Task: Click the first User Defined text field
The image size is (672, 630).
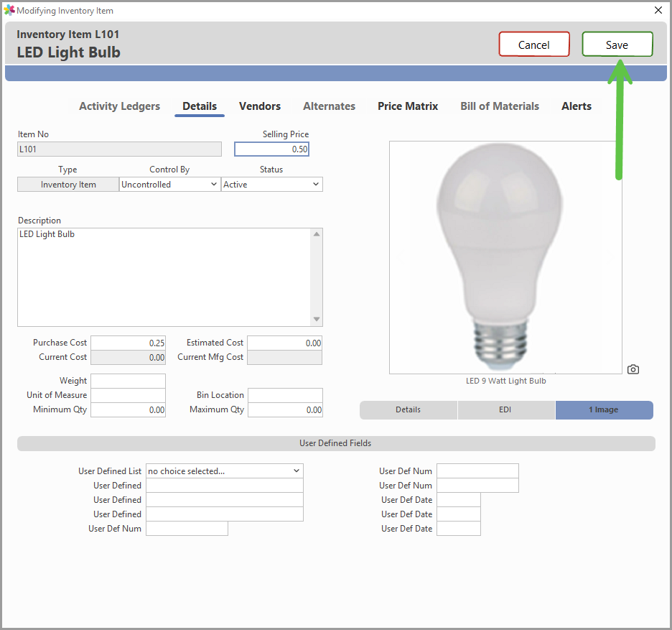Action: 225,486
